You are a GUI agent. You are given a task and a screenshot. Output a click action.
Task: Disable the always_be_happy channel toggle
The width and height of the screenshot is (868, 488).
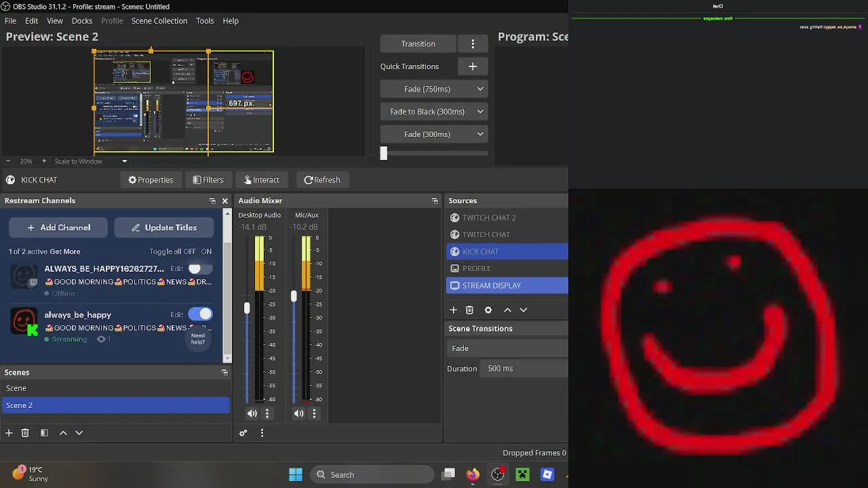point(200,314)
